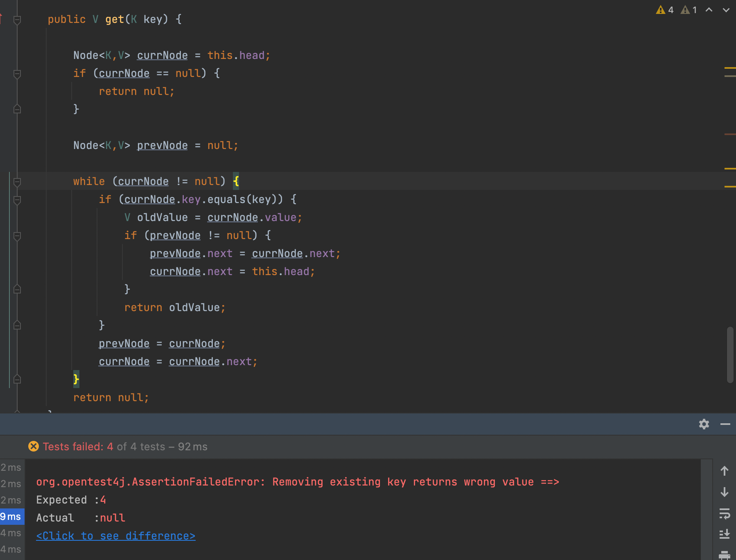The image size is (736, 560).
Task: Toggle soft-wrap in the console output
Action: click(724, 513)
